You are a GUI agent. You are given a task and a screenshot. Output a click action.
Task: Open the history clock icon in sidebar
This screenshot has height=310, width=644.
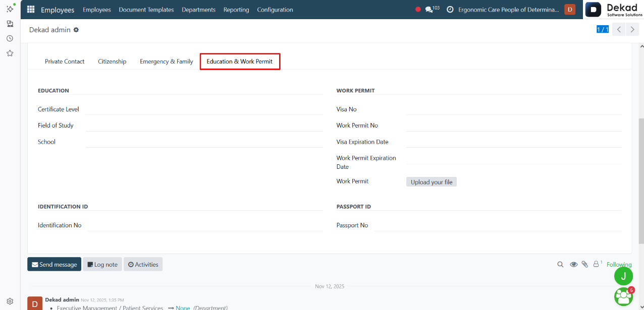[x=10, y=38]
